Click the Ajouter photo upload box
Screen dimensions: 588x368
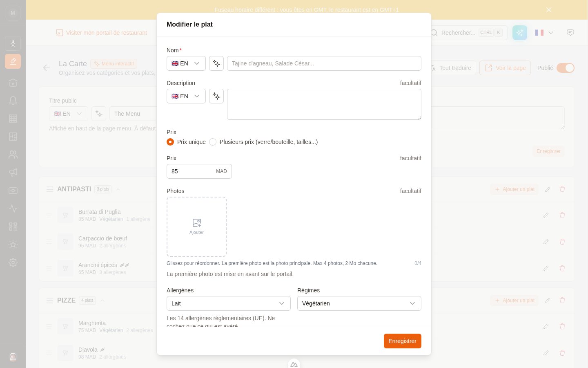click(x=196, y=227)
